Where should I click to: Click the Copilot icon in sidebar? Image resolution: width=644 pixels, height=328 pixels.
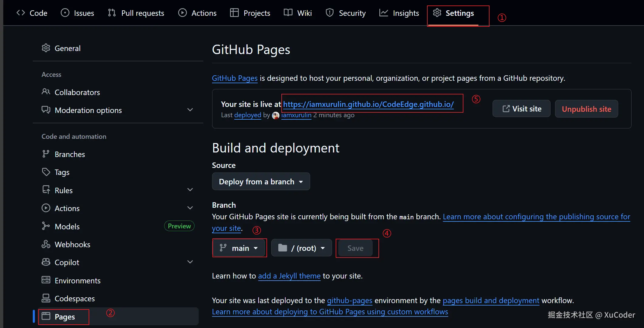tap(46, 262)
